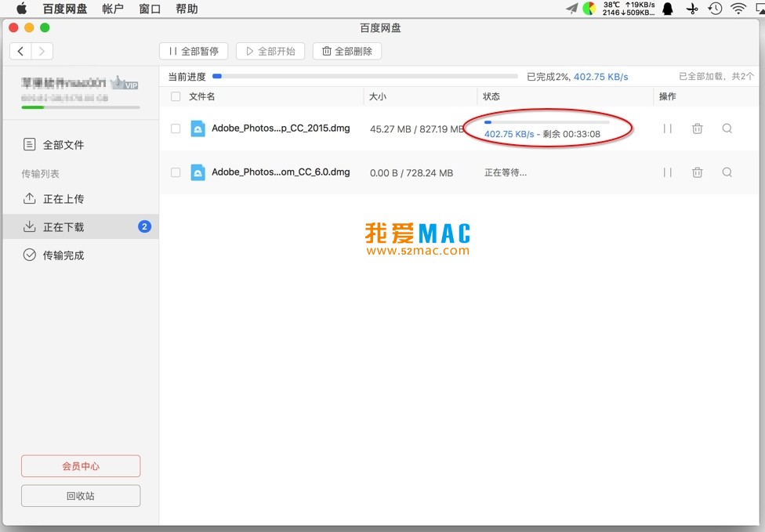Click magnifier icon for Adobe_Photos...om_CC_6.0.dmg row
765x532 pixels.
(x=727, y=172)
